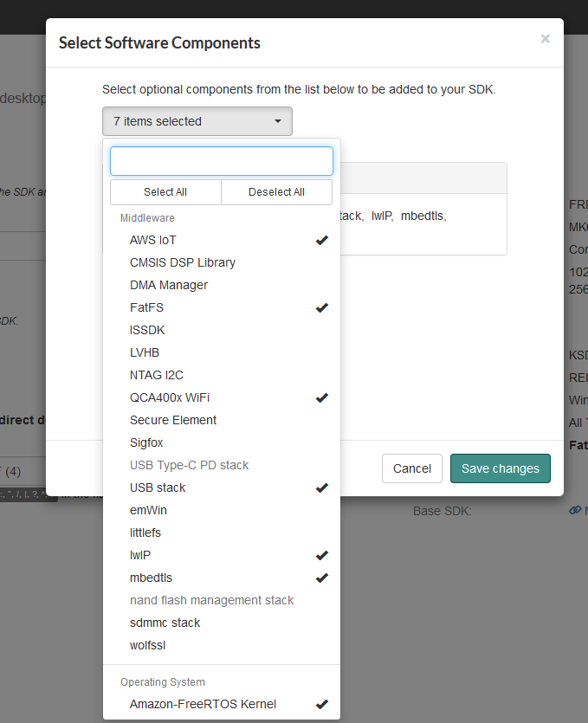Choose the DMA Manager list entry
Image resolution: width=588 pixels, height=723 pixels.
tap(169, 285)
